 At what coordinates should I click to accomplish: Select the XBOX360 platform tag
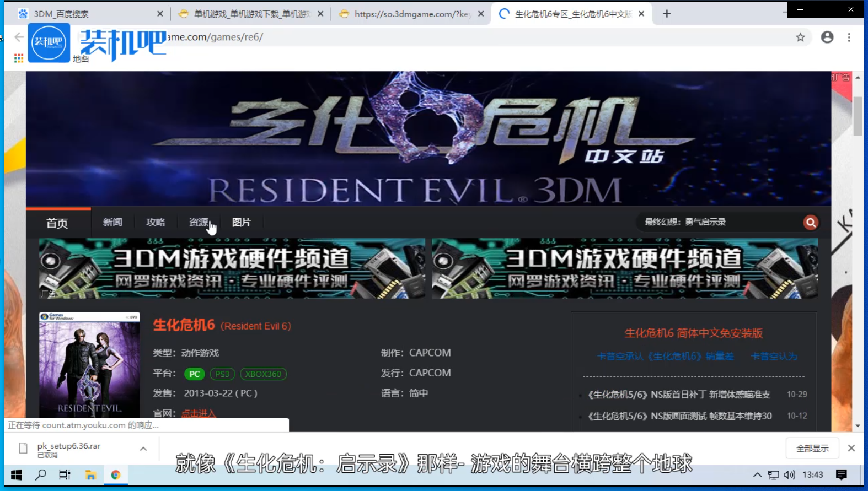pyautogui.click(x=263, y=374)
